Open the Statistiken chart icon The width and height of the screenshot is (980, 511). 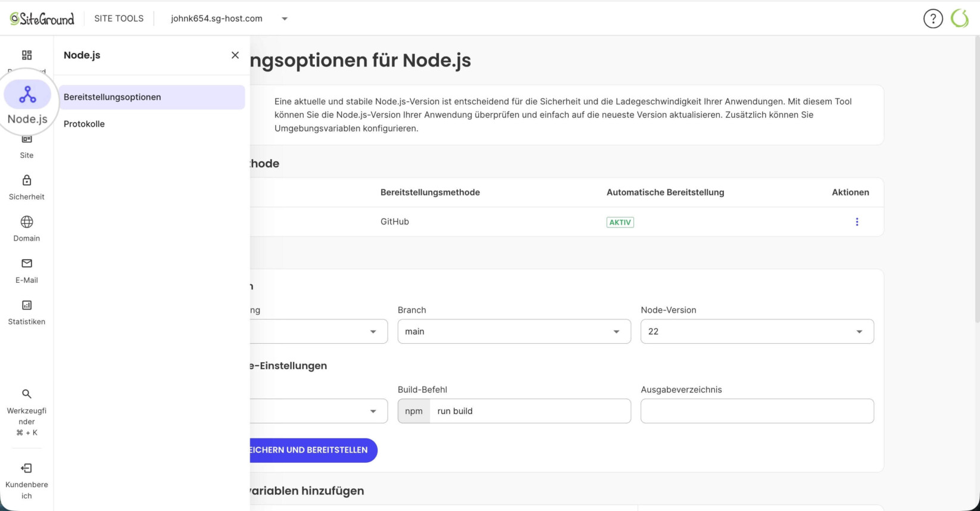27,306
